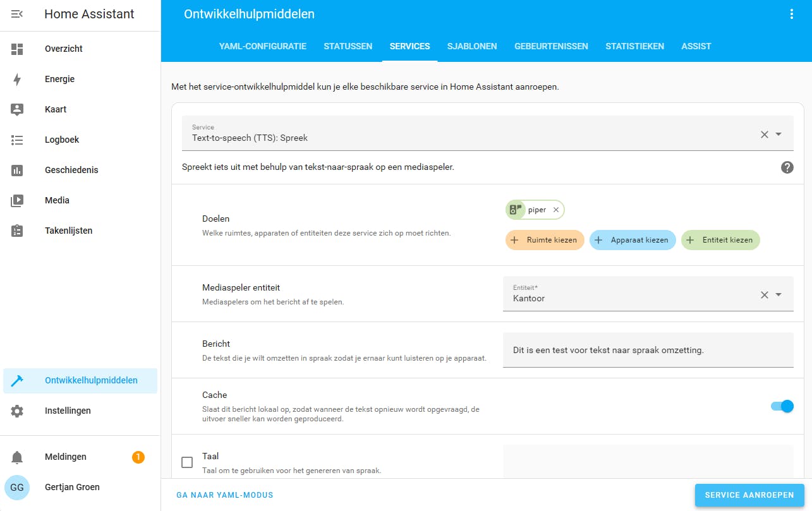Click the Service aanroepen button
This screenshot has height=511, width=812.
pyautogui.click(x=749, y=495)
